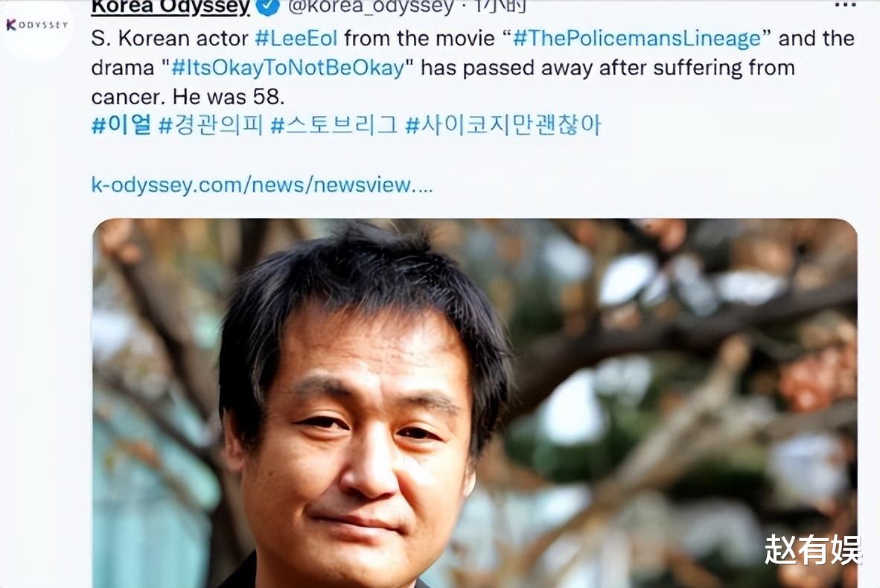Click the #스토브리그 hashtag
Viewport: 880px width, 588px height.
pos(334,124)
